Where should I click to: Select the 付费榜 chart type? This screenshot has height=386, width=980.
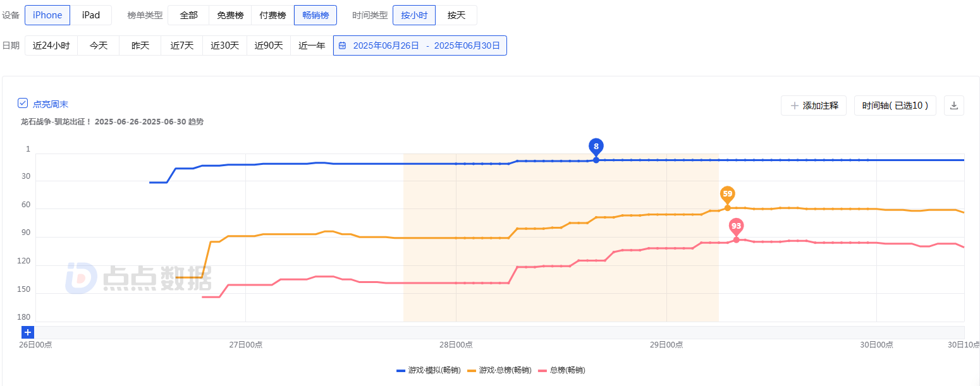[x=273, y=15]
